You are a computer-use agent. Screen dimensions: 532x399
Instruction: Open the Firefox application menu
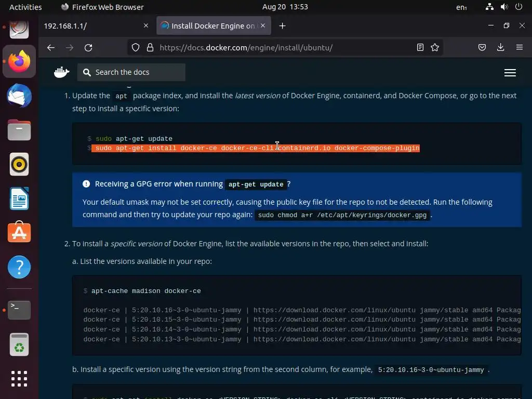point(519,47)
